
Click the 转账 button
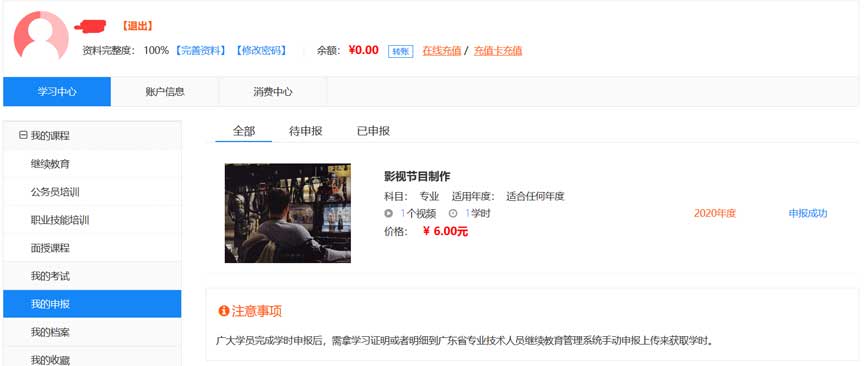[400, 51]
